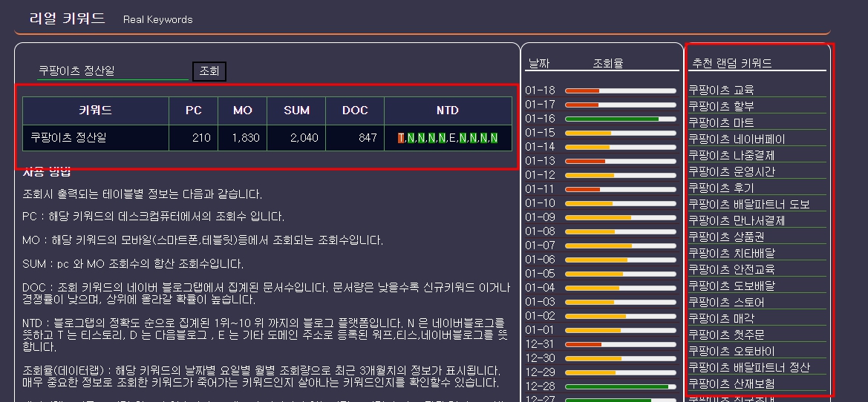Click the MO column header

(x=243, y=111)
